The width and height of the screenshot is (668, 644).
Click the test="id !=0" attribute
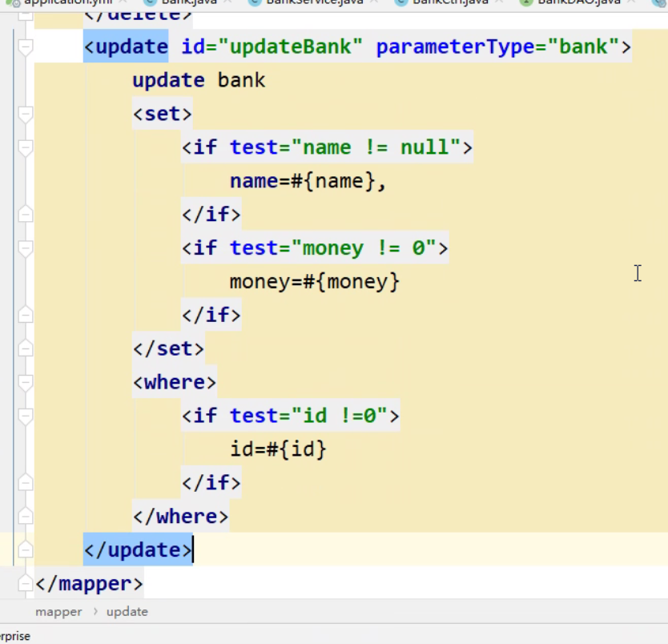point(309,416)
